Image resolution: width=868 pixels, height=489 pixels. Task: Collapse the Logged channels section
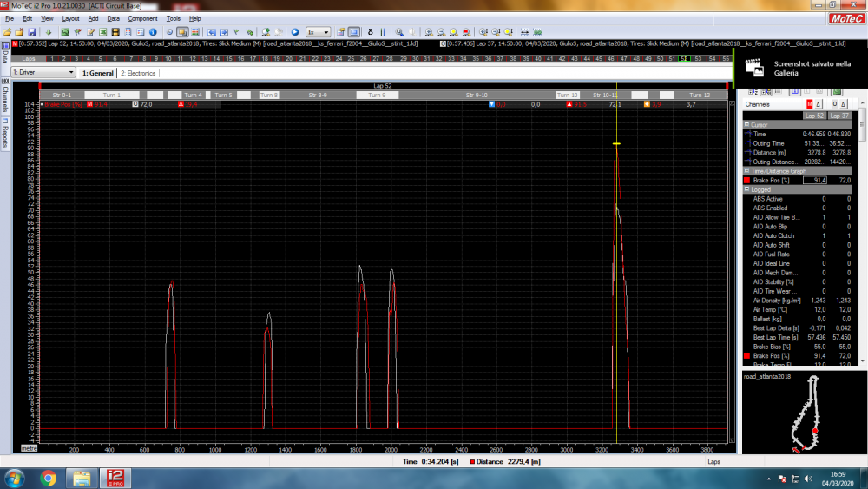point(746,189)
